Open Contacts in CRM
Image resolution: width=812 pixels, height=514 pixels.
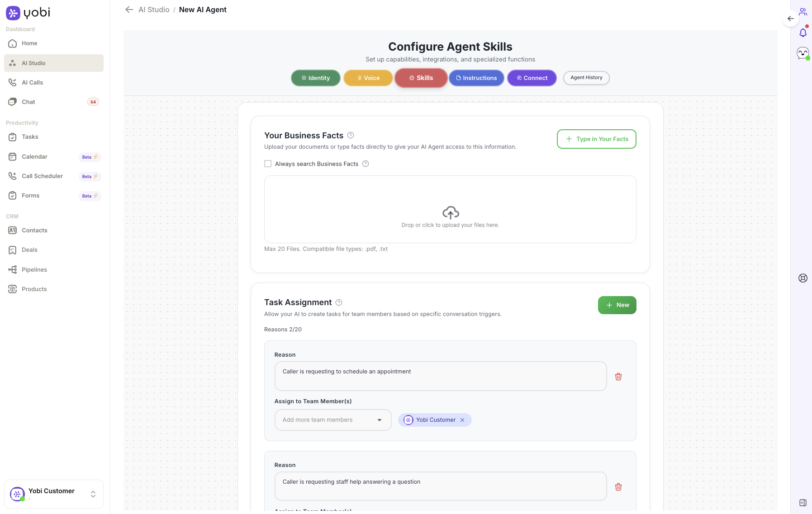pos(54,231)
